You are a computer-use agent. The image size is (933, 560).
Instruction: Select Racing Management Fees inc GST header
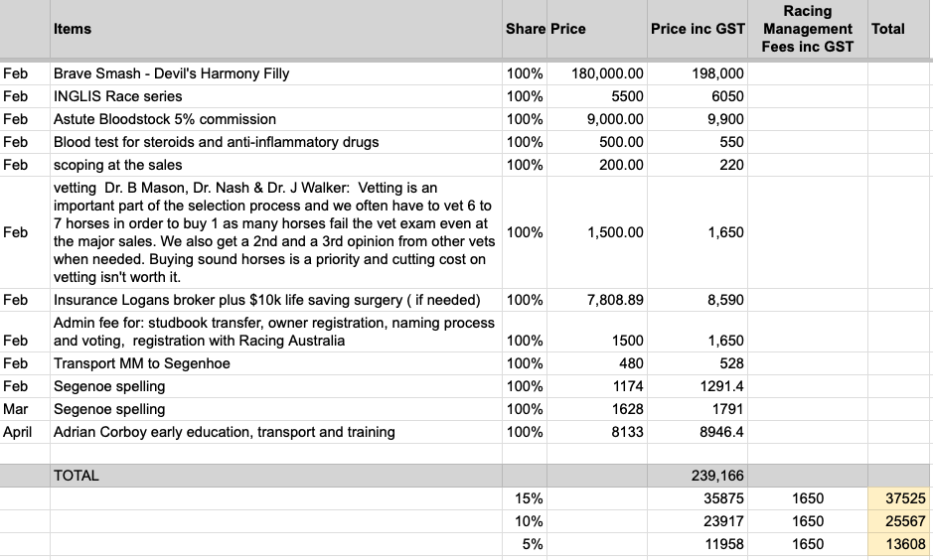coord(808,29)
